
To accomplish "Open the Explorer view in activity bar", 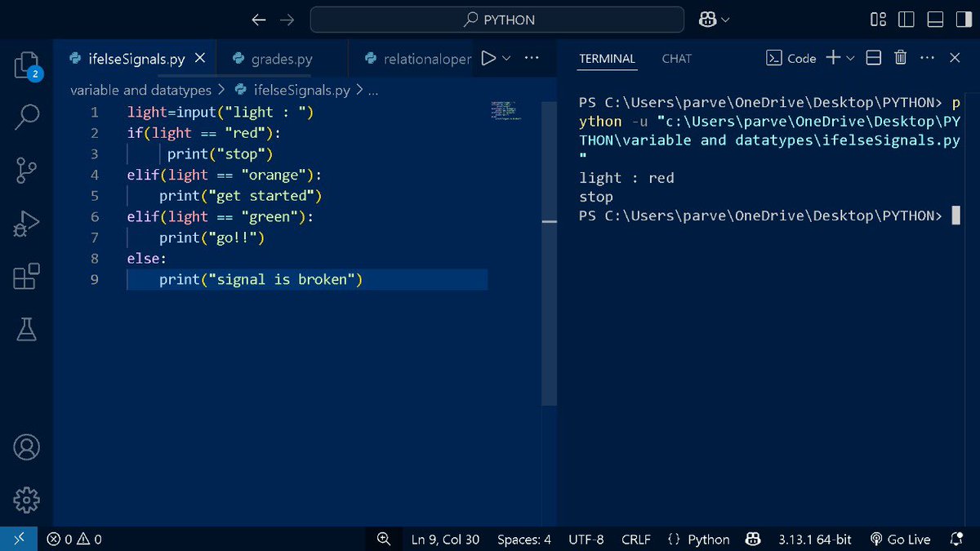I will tap(27, 64).
